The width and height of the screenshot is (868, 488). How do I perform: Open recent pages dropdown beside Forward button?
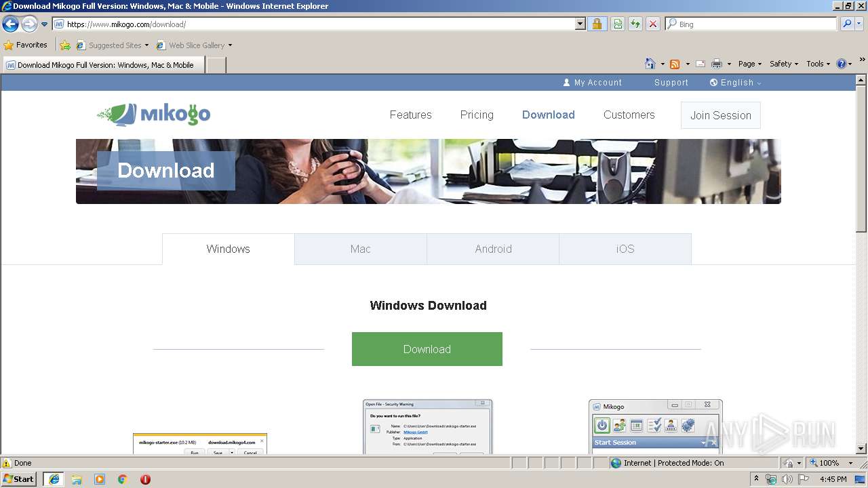[x=45, y=24]
